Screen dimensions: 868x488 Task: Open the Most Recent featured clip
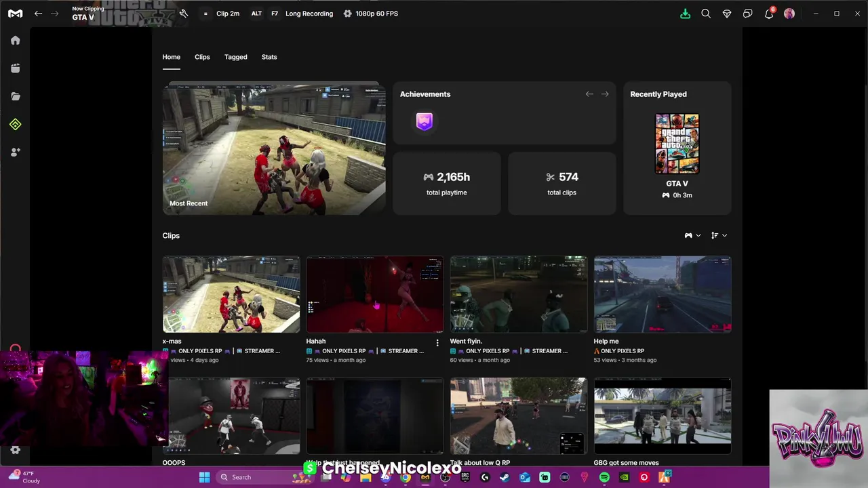coord(274,149)
